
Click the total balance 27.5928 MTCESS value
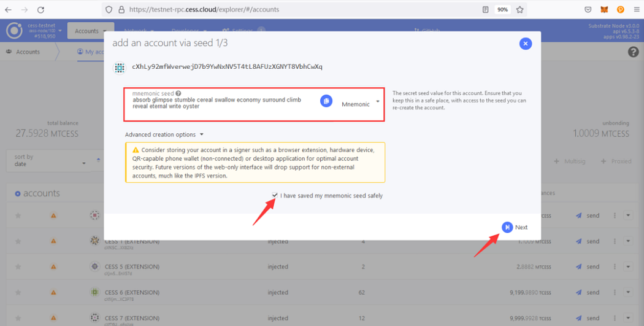click(x=47, y=134)
